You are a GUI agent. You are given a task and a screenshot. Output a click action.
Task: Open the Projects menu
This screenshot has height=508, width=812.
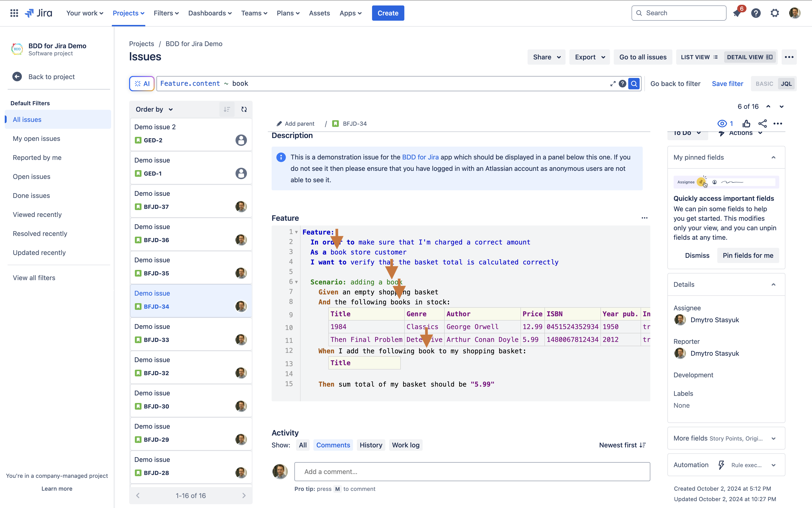click(128, 13)
